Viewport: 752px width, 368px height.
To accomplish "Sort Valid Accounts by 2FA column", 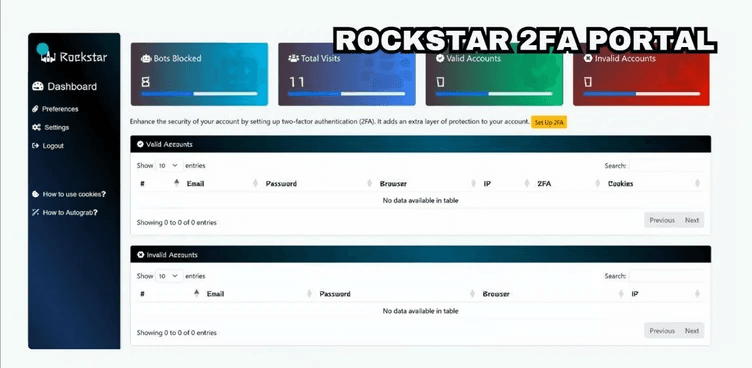I will tap(568, 183).
